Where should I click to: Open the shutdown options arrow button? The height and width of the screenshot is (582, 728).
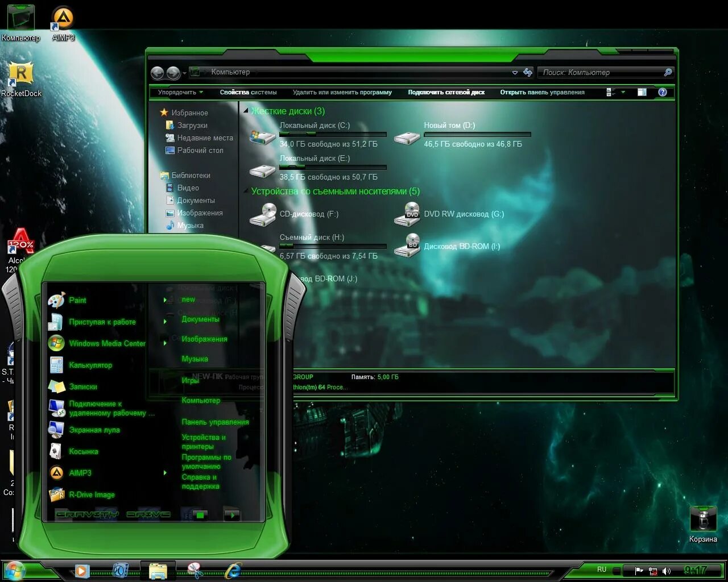232,515
